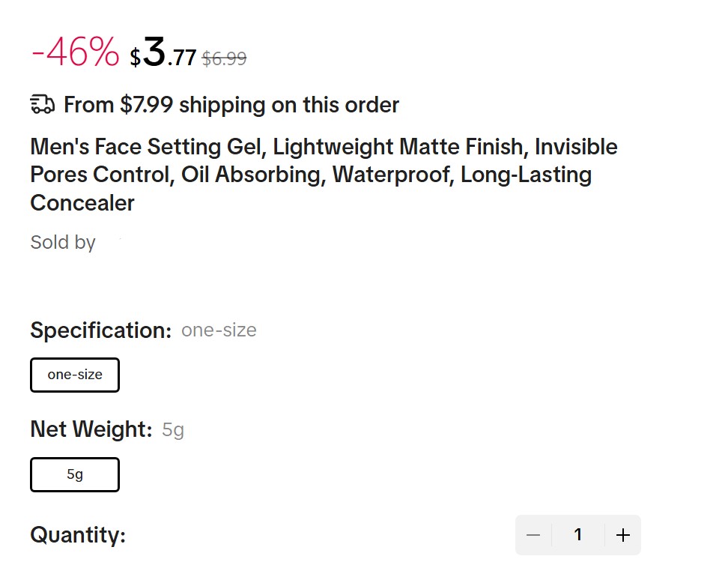Click the crossed-out $6.99 original price

click(x=224, y=58)
